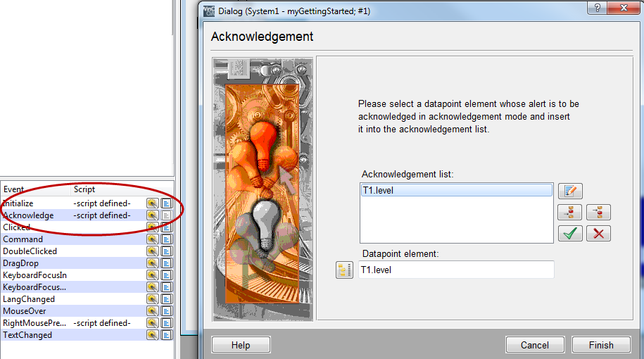Select the RightMousePre... event row
644x359 pixels.
[87, 323]
